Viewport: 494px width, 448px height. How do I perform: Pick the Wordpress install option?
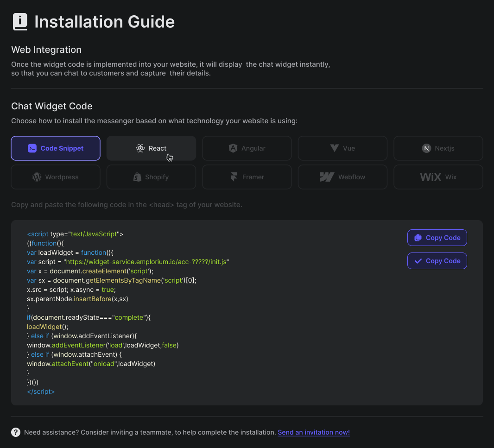click(x=56, y=177)
